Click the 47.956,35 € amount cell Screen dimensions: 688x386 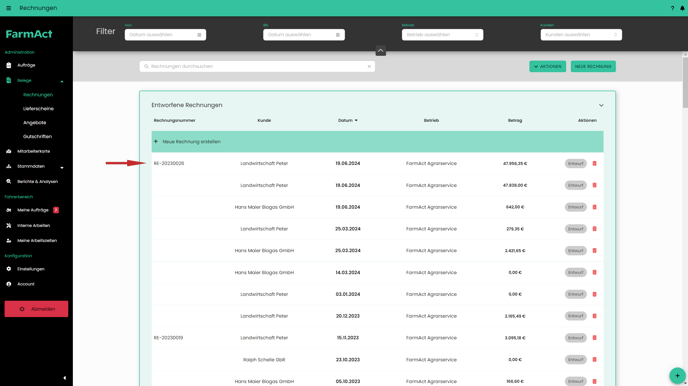[515, 163]
